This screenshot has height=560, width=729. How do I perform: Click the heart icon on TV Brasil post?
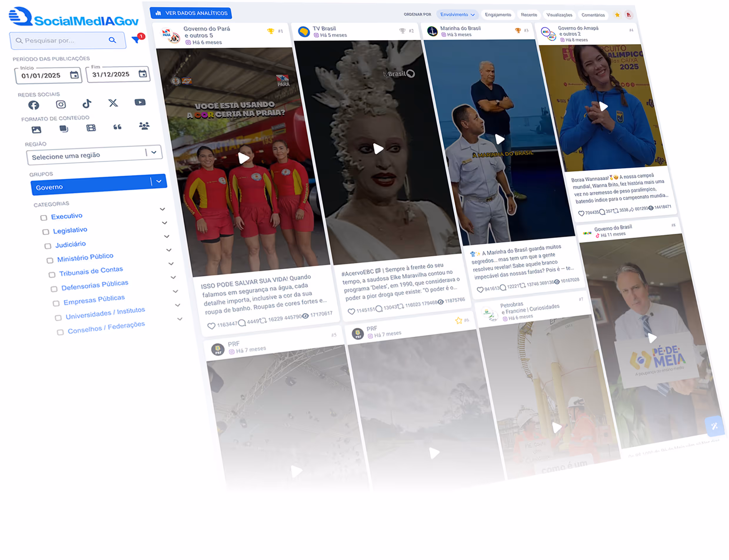tap(351, 311)
